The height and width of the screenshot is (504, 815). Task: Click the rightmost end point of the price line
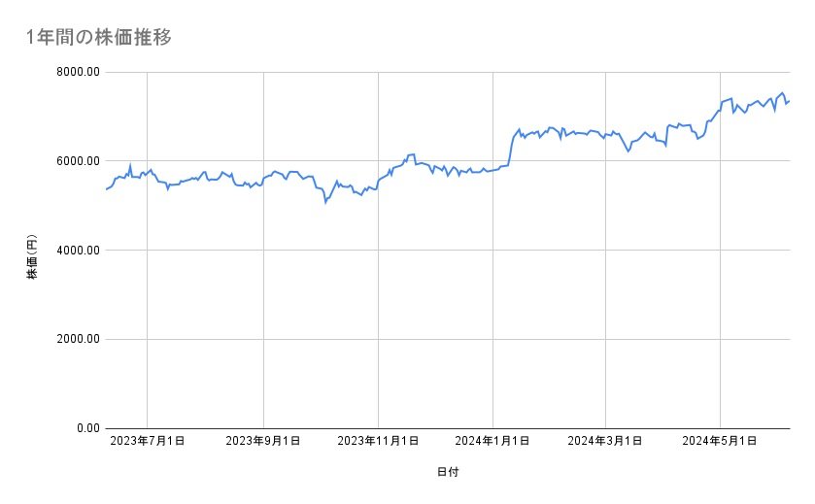pos(789,101)
